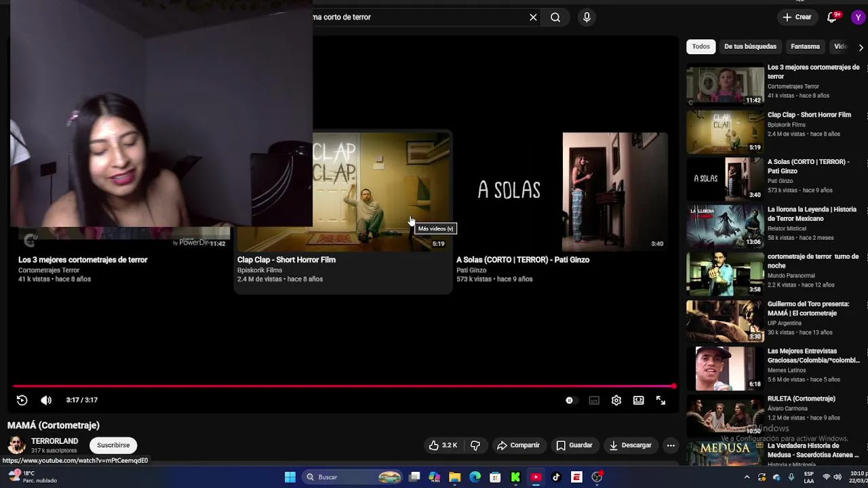Click the Descargar button
868x488 pixels.
click(x=630, y=445)
